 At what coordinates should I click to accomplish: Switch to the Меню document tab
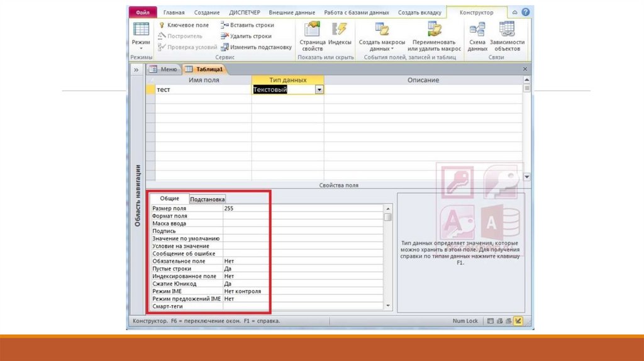pos(164,69)
